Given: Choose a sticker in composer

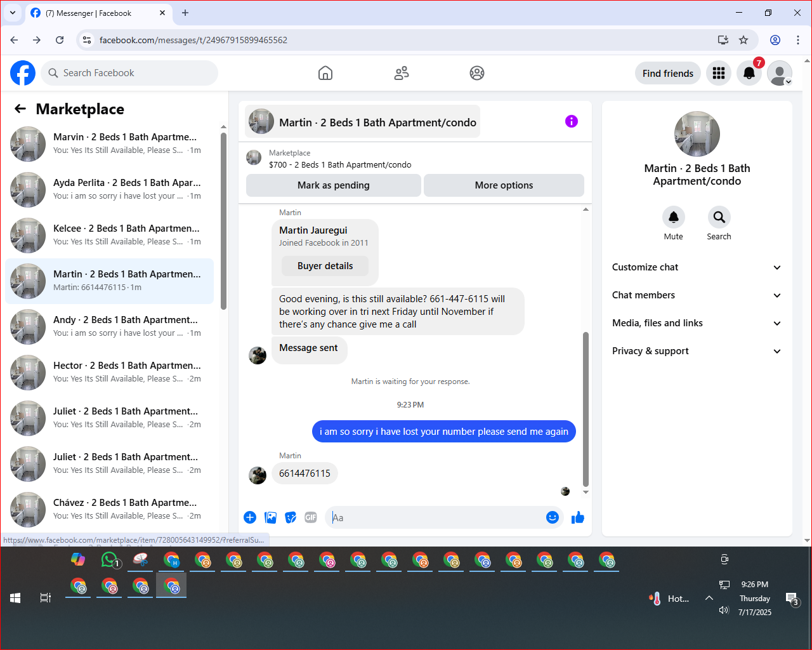Looking at the screenshot, I should [x=291, y=517].
